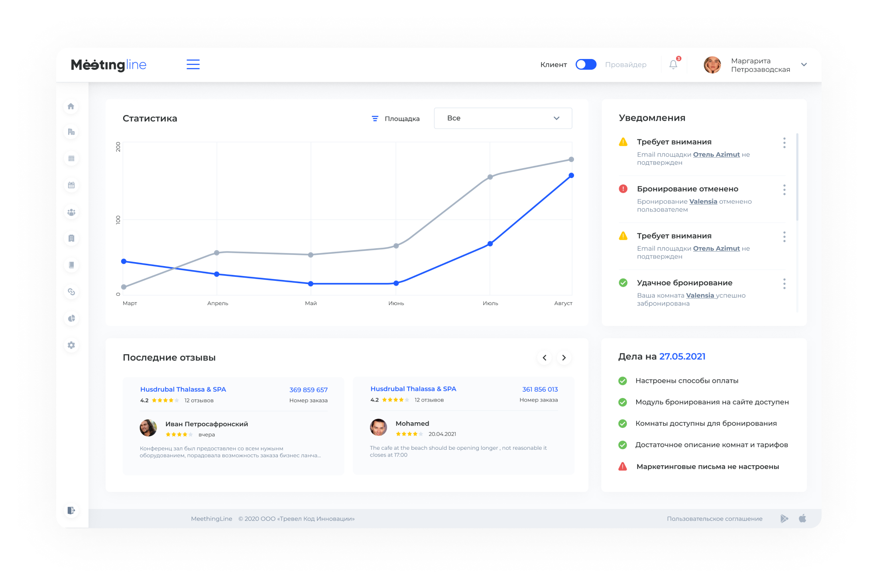Viewport: 873px width, 588px height.
Task: Click check mark beside Настроены способы оплаты
Action: click(623, 381)
